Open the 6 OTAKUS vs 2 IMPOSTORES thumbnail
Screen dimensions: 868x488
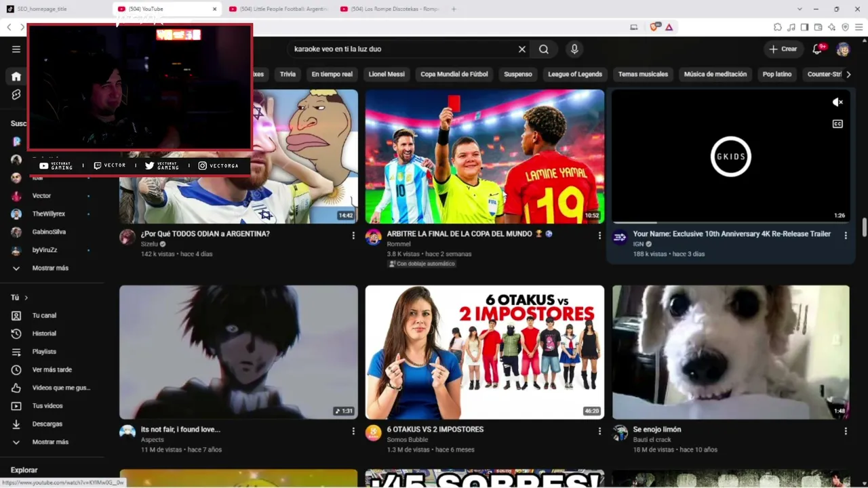[x=485, y=352]
